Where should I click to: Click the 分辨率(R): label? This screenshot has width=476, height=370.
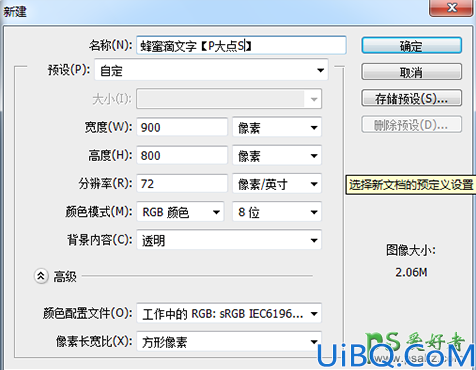[105, 183]
